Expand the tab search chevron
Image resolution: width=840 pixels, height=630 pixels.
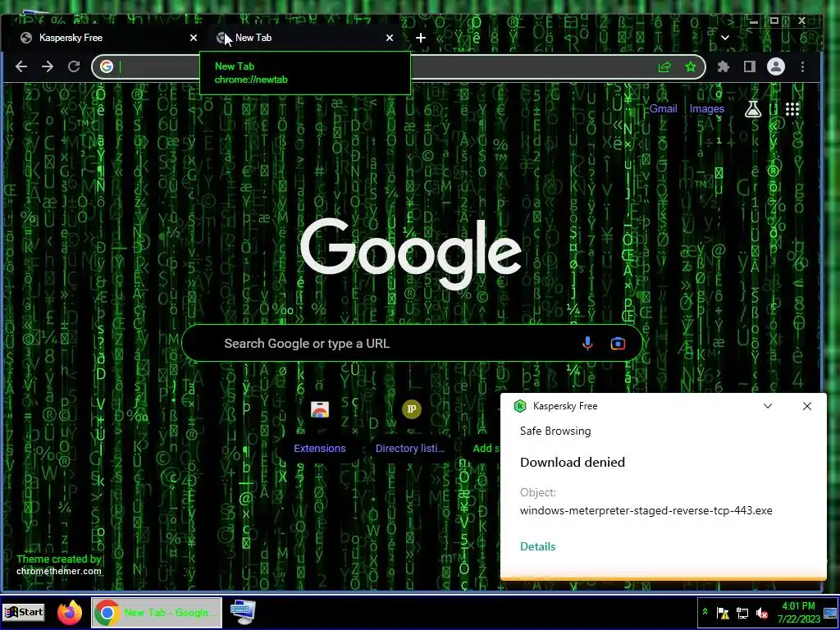(x=725, y=38)
